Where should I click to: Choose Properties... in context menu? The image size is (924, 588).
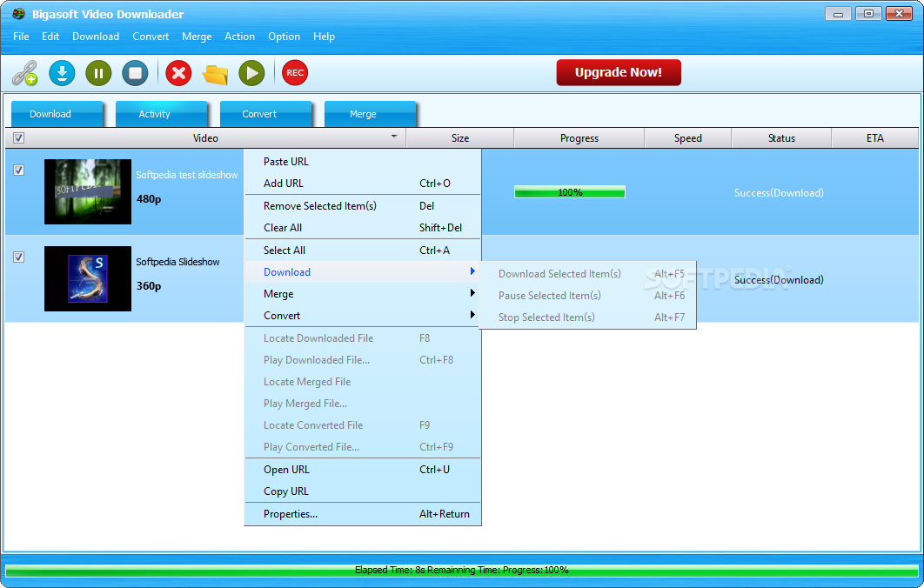point(363,514)
